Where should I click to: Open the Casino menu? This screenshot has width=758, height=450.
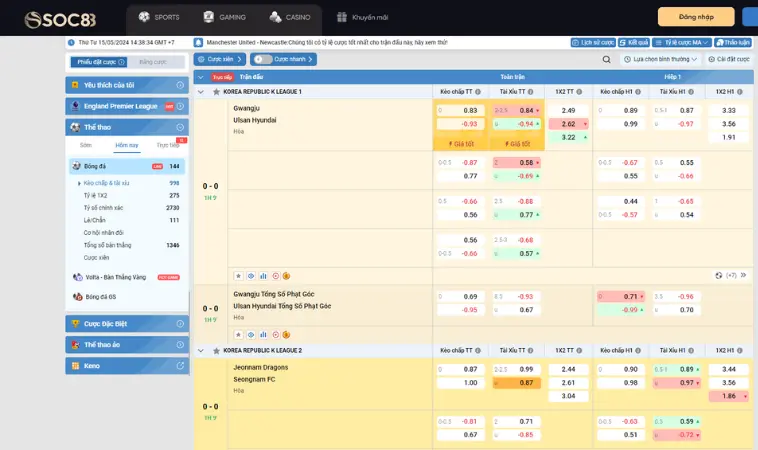(x=290, y=17)
